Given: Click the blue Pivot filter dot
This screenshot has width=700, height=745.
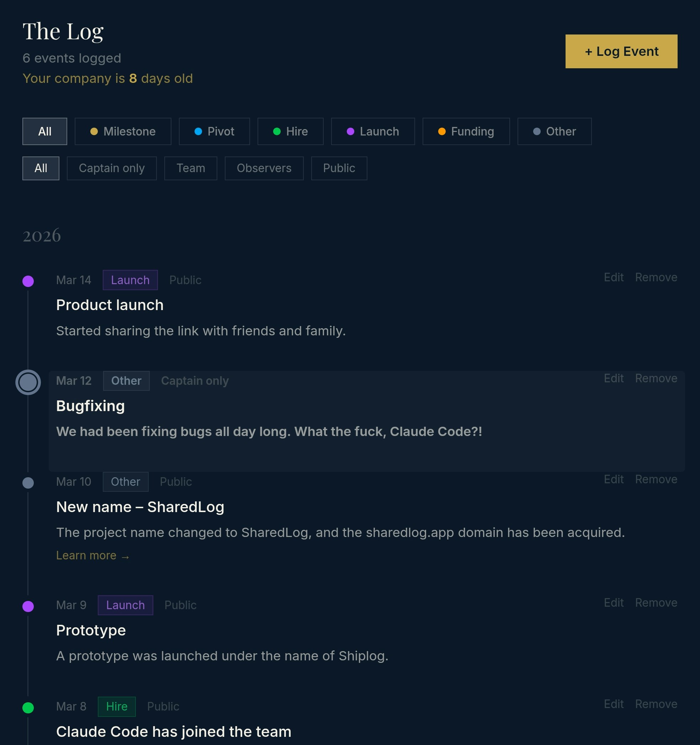Looking at the screenshot, I should [198, 131].
